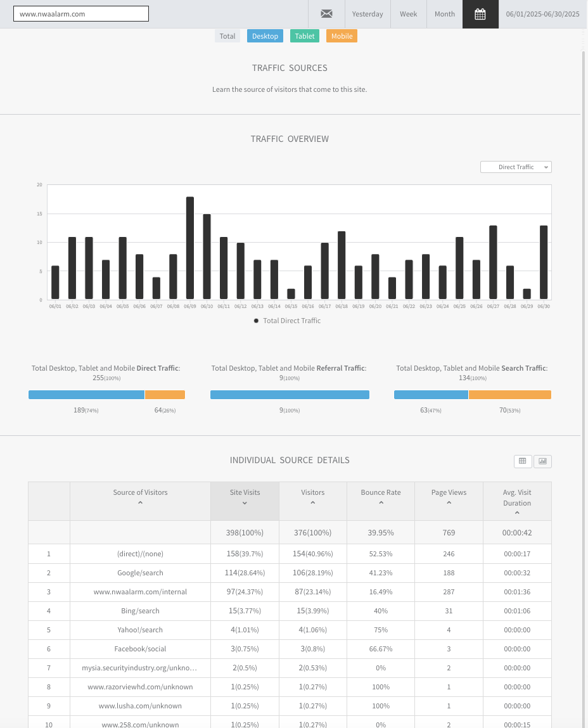Sort by Visitors column arrow
This screenshot has height=728, width=588.
tap(312, 503)
